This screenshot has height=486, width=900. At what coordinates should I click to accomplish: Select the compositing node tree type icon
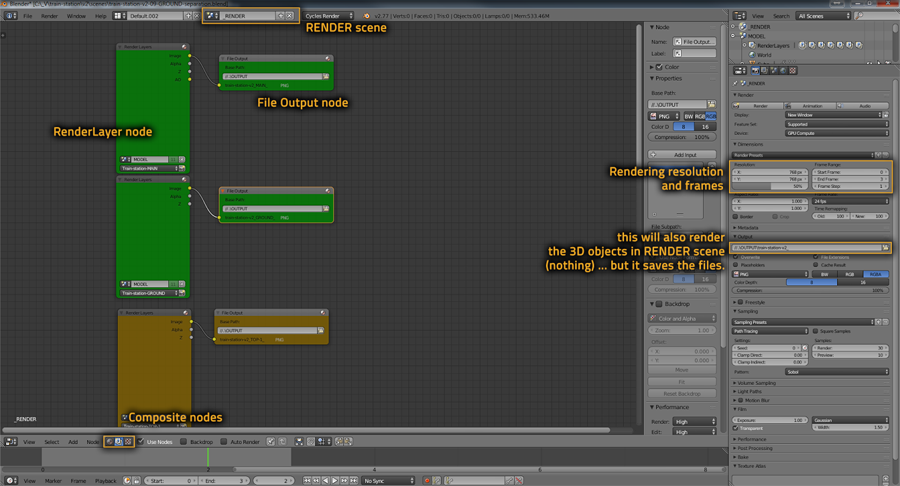tap(119, 442)
